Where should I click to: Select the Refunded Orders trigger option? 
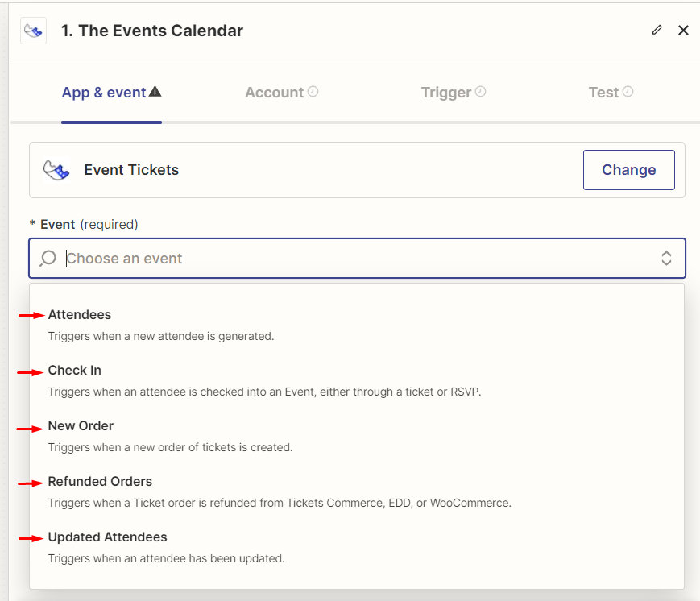click(99, 481)
